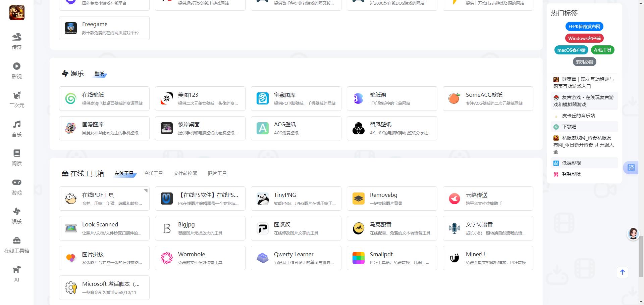Open 私服游戏网 传奇私服发布网 link
The width and height of the screenshot is (644, 305).
tap(584, 145)
